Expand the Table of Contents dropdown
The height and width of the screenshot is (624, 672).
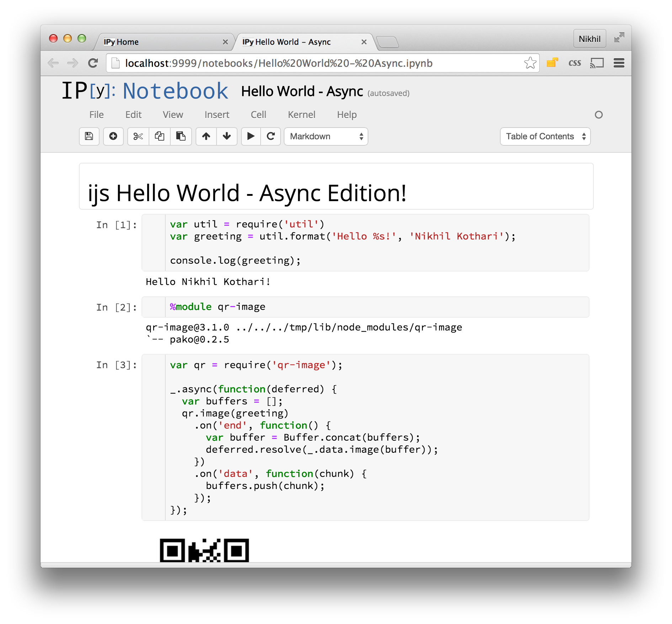tap(545, 136)
